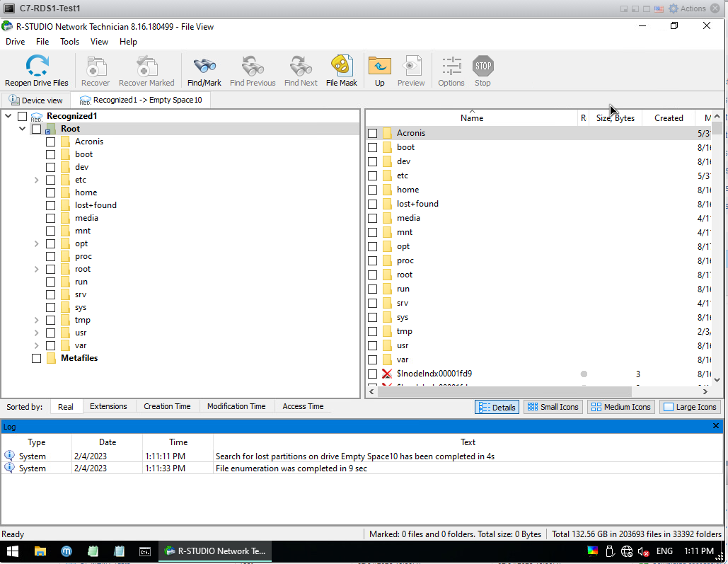Collapse the Root tree node

point(23,129)
